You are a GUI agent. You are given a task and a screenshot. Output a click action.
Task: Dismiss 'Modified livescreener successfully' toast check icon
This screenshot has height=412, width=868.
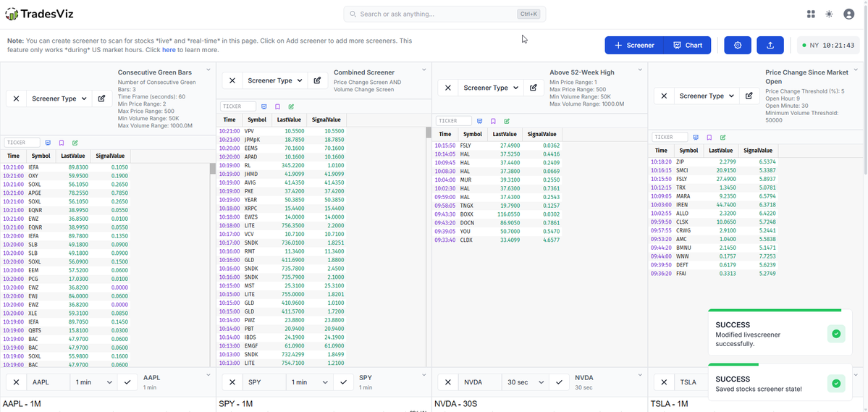click(x=836, y=334)
